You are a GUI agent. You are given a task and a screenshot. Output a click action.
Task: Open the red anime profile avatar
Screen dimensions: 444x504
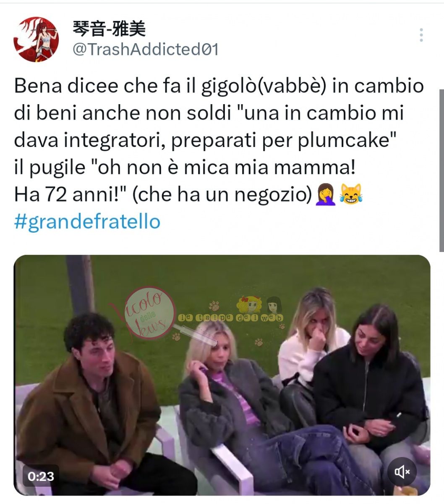tap(36, 39)
